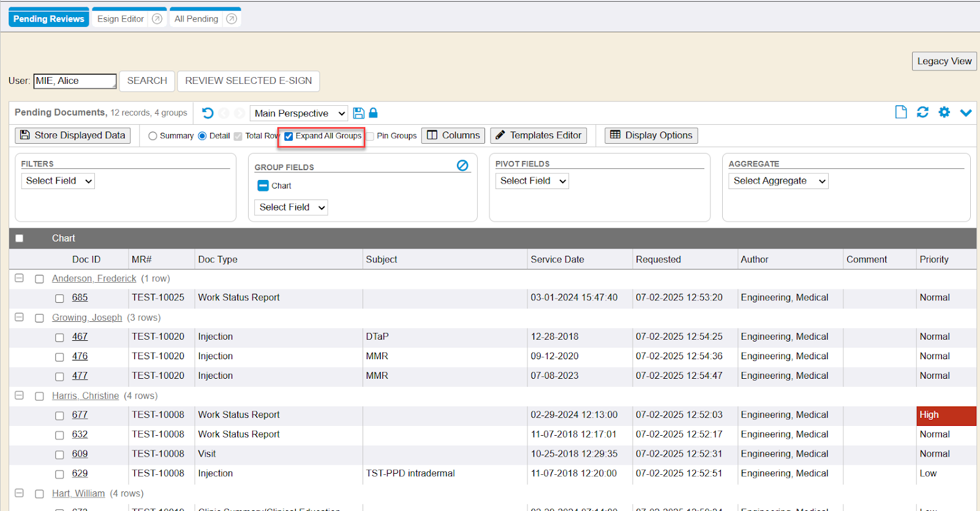Click the save perspective floppy disk icon

coord(359,113)
